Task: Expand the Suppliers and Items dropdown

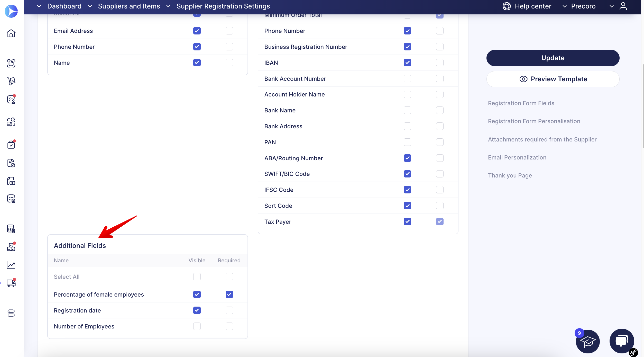Action: pyautogui.click(x=90, y=6)
